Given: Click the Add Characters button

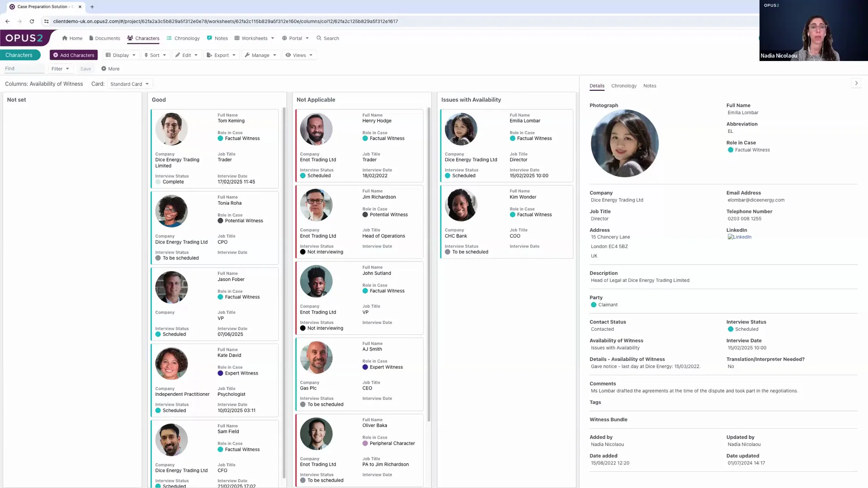Looking at the screenshot, I should click(74, 55).
